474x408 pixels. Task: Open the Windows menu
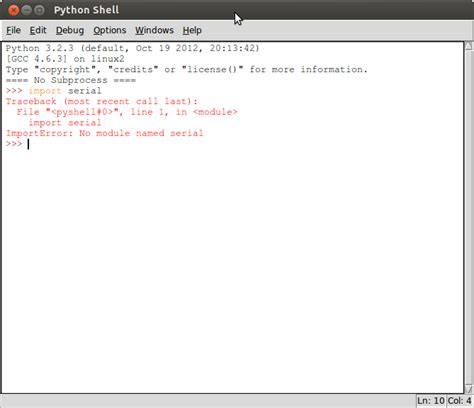(154, 30)
